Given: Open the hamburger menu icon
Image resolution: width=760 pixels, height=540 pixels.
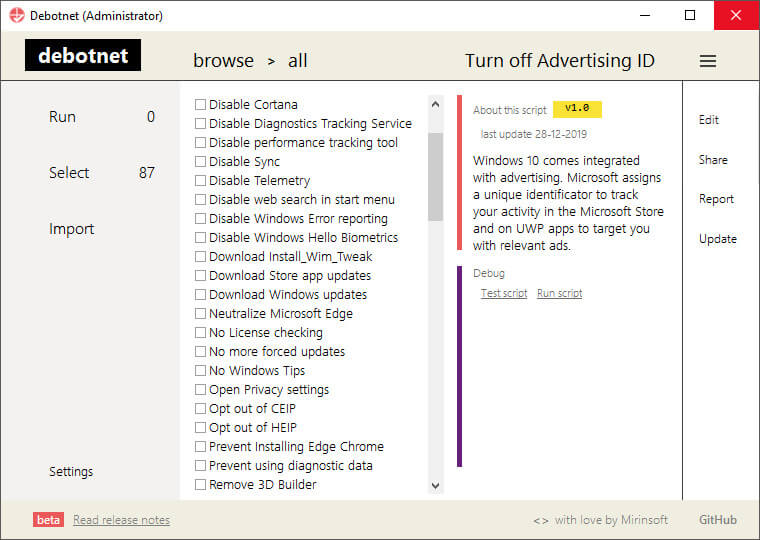Looking at the screenshot, I should (x=708, y=61).
